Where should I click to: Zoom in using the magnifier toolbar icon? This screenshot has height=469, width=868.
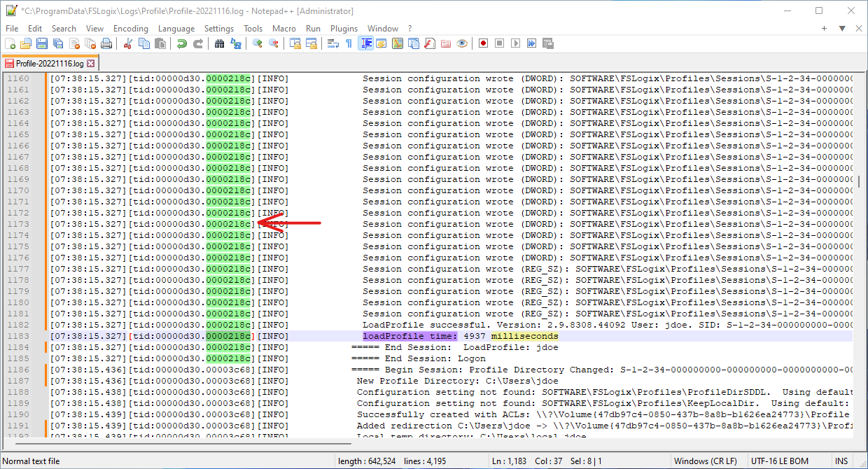coord(256,43)
